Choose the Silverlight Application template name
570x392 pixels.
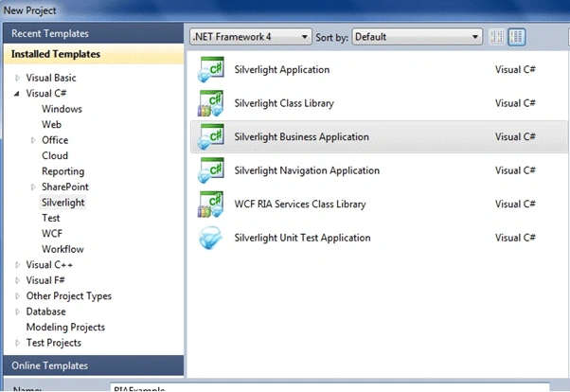[x=282, y=69]
